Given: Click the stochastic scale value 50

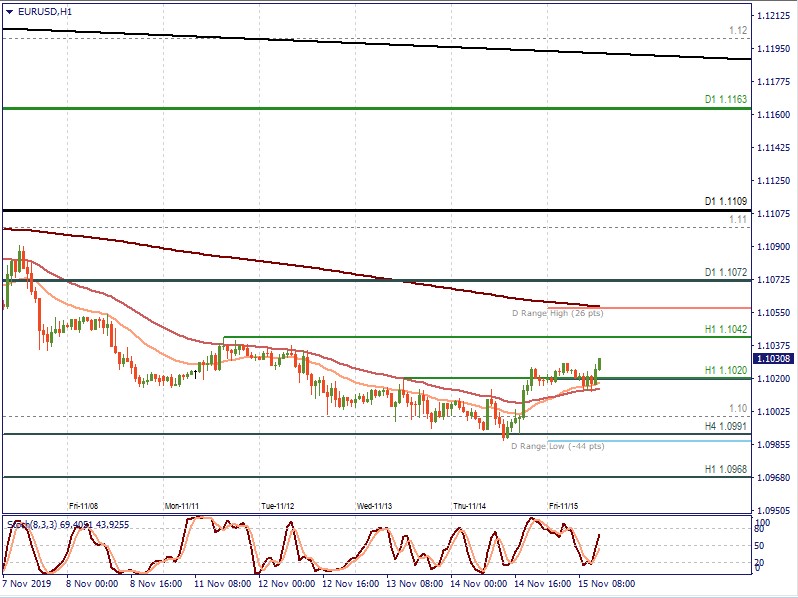Looking at the screenshot, I should [759, 546].
